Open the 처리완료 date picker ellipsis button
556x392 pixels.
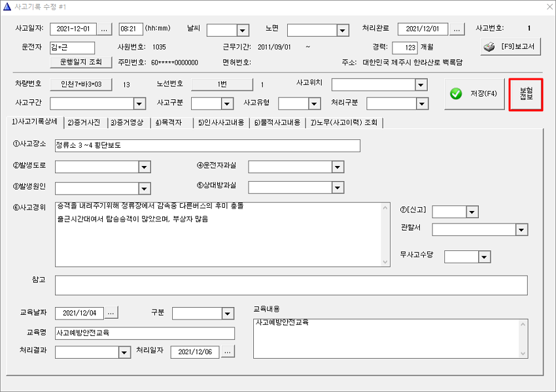coord(457,29)
